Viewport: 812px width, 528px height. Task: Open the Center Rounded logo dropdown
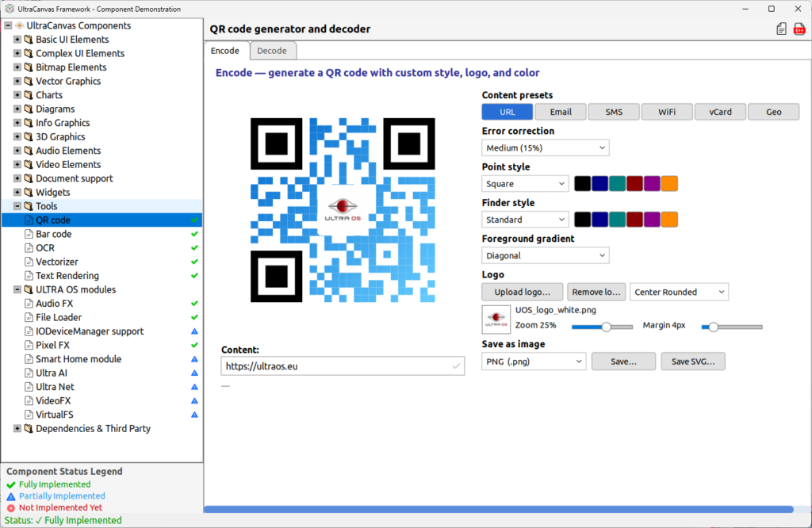(680, 292)
